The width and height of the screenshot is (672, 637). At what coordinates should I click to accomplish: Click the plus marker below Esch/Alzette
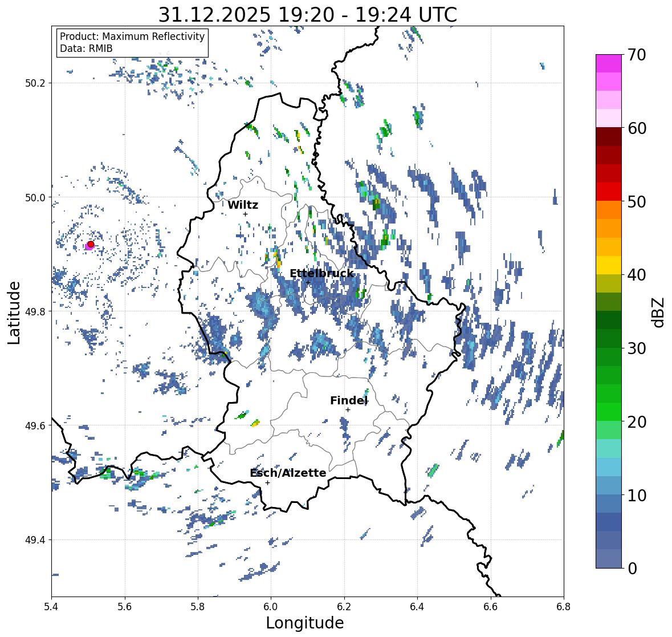[267, 482]
